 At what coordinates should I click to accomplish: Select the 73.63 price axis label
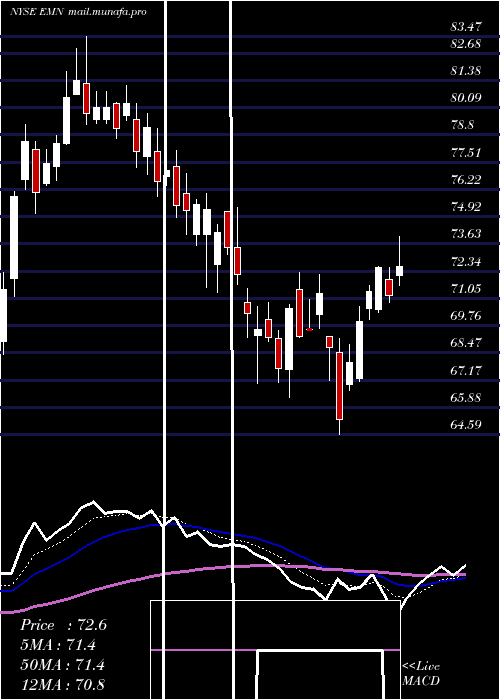pos(466,234)
